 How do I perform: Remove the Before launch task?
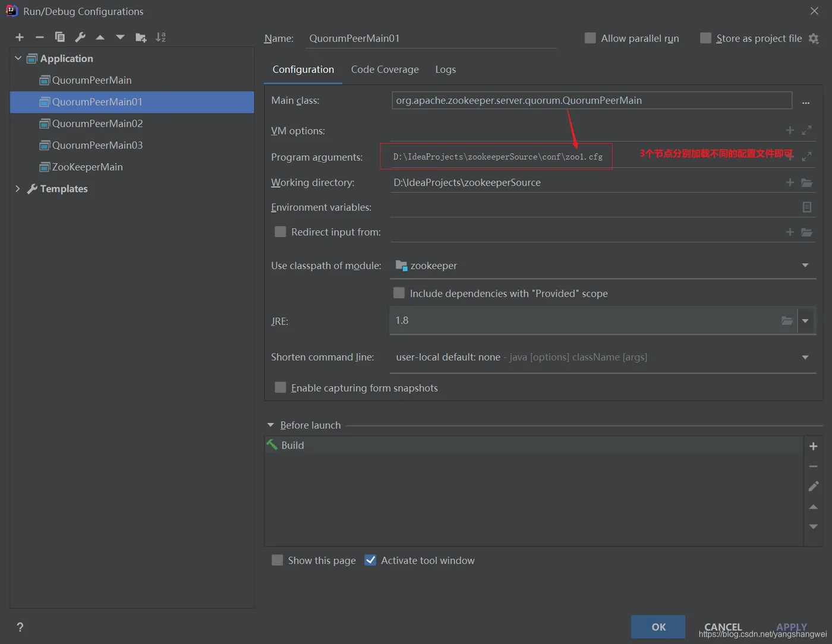tap(814, 466)
